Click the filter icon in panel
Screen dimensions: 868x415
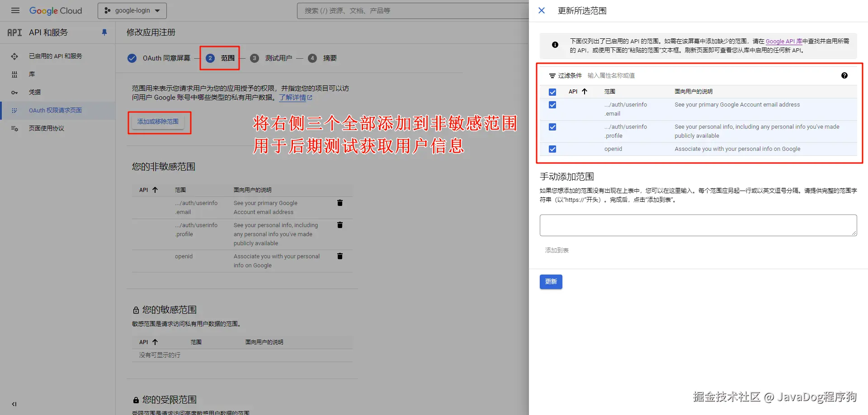point(552,76)
